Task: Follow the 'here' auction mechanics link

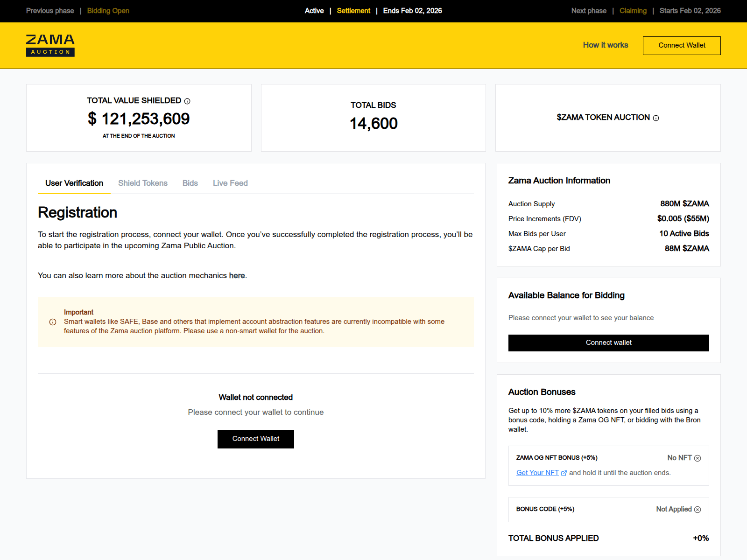Action: coord(237,276)
